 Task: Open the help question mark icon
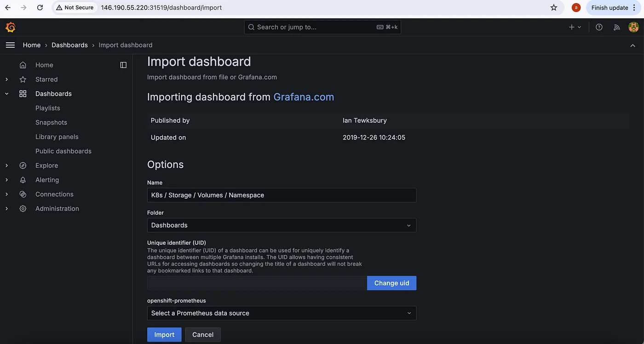(x=599, y=27)
